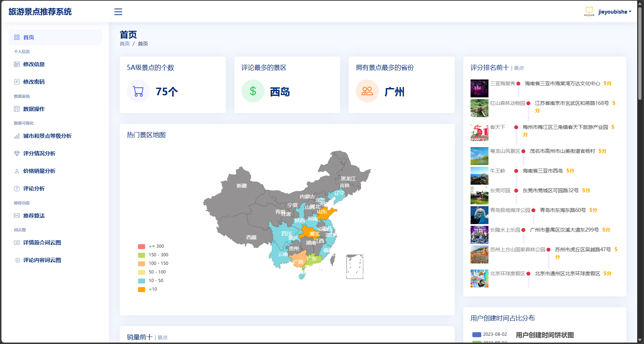Image resolution: width=644 pixels, height=344 pixels.
Task: Click the page vertical scrollbar down arrow
Action: (x=640, y=340)
